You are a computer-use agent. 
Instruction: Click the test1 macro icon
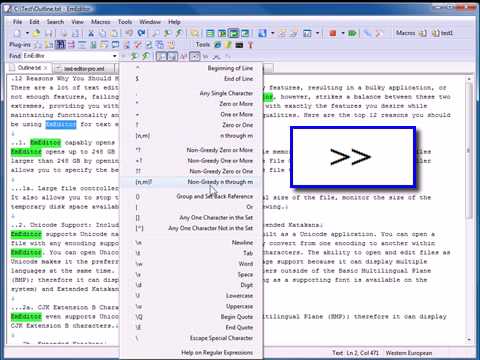tap(442, 33)
